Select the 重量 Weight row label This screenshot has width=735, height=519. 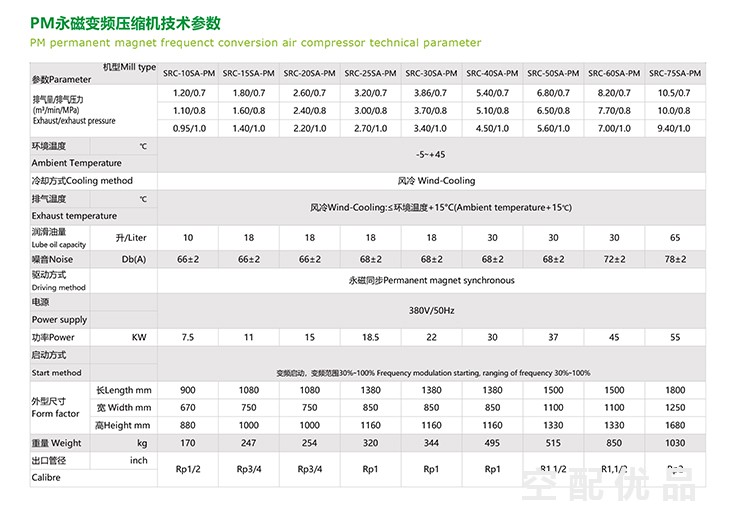click(56, 443)
